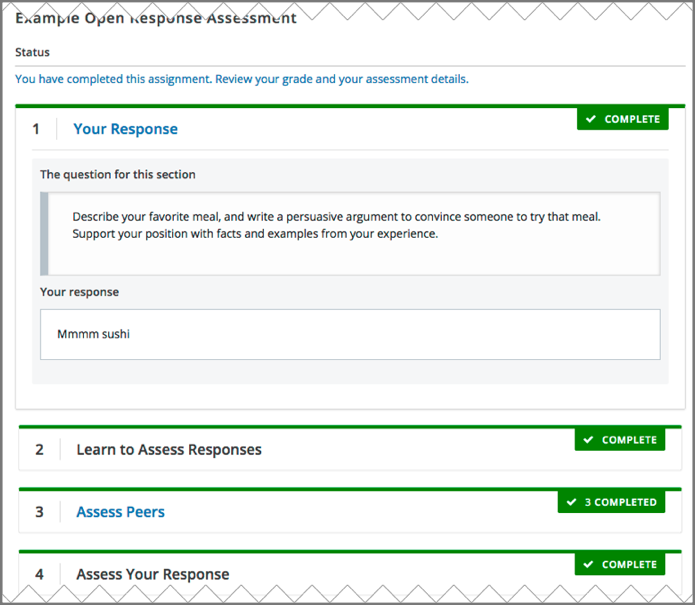
Task: Select step number 1 of the assessment
Action: (37, 129)
